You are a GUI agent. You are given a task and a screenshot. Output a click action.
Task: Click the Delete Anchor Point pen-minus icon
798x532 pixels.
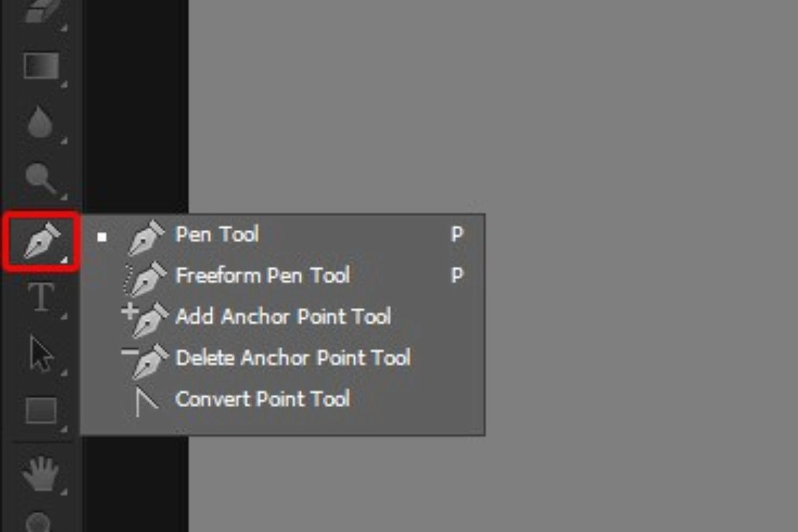point(145,361)
